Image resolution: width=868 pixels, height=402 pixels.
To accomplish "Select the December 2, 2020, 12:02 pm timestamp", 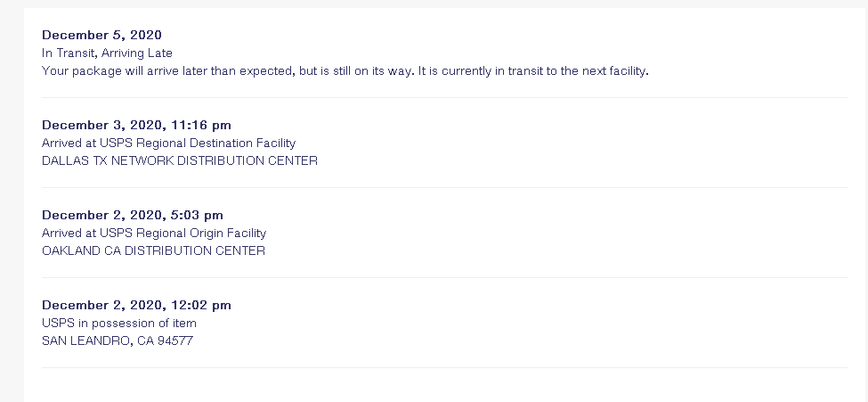I will coord(136,305).
